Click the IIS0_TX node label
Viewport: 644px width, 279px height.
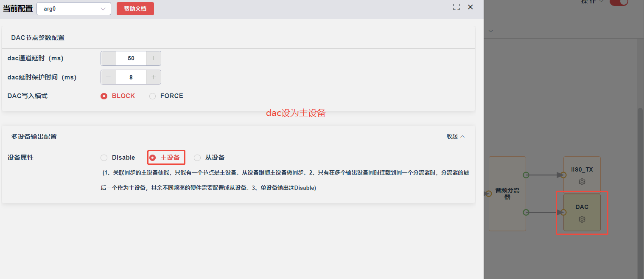click(582, 169)
